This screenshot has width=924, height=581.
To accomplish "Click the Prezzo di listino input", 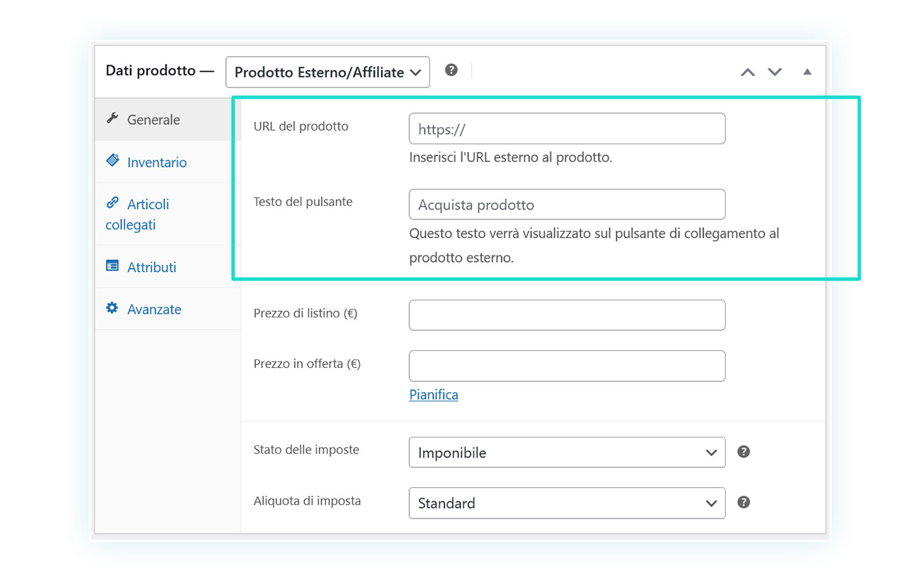I will pyautogui.click(x=567, y=315).
